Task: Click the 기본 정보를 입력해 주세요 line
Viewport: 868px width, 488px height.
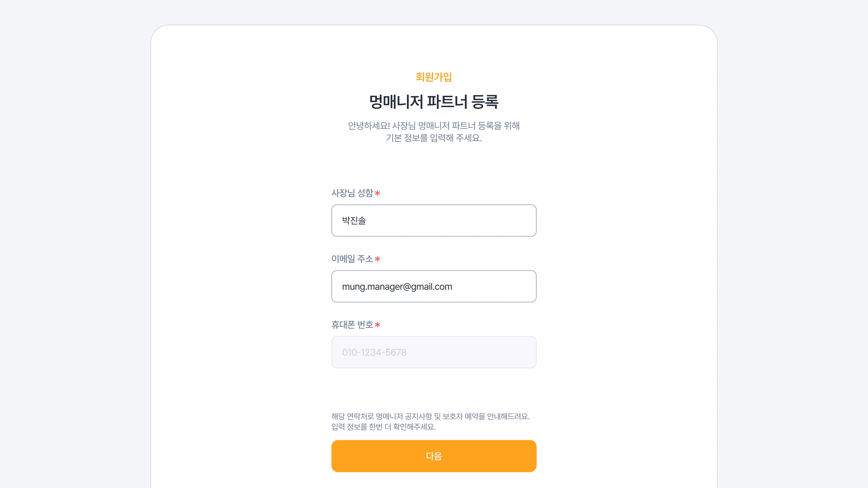Action: 434,138
